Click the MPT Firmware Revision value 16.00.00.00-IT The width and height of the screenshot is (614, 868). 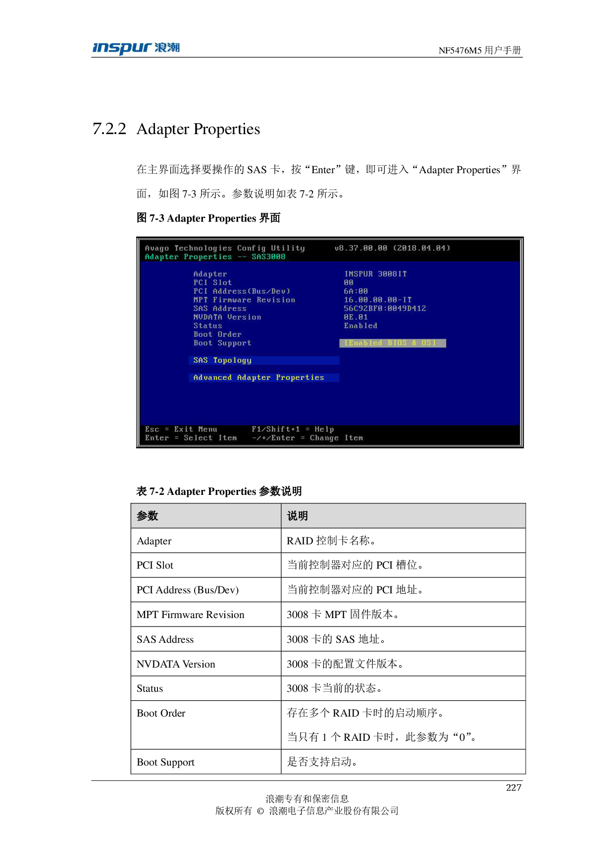[377, 300]
